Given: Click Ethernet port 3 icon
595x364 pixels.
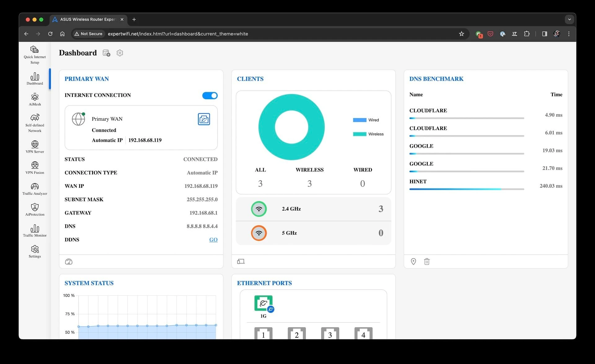Looking at the screenshot, I should 330,333.
